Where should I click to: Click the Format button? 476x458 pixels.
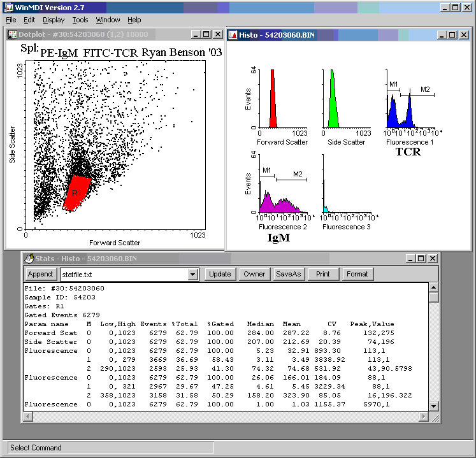point(357,274)
